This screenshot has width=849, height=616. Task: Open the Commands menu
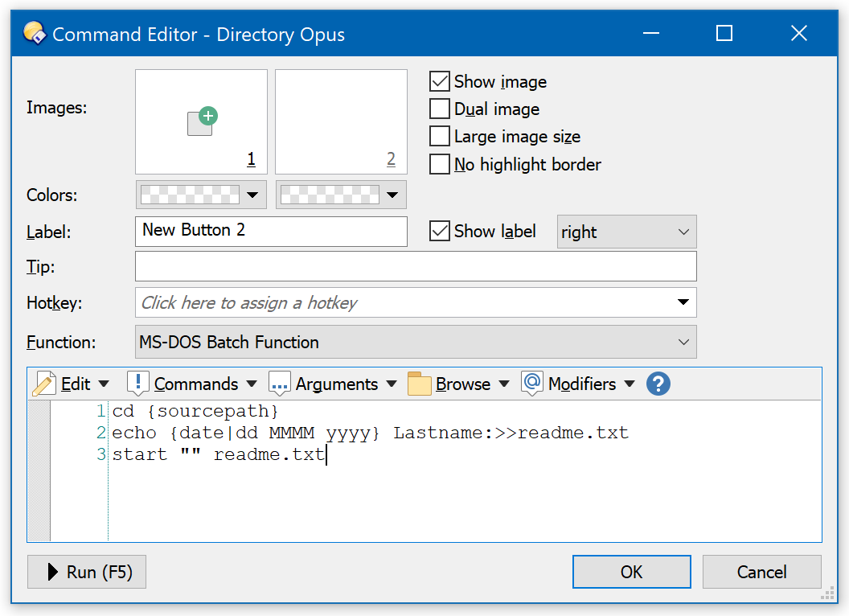[x=196, y=384]
